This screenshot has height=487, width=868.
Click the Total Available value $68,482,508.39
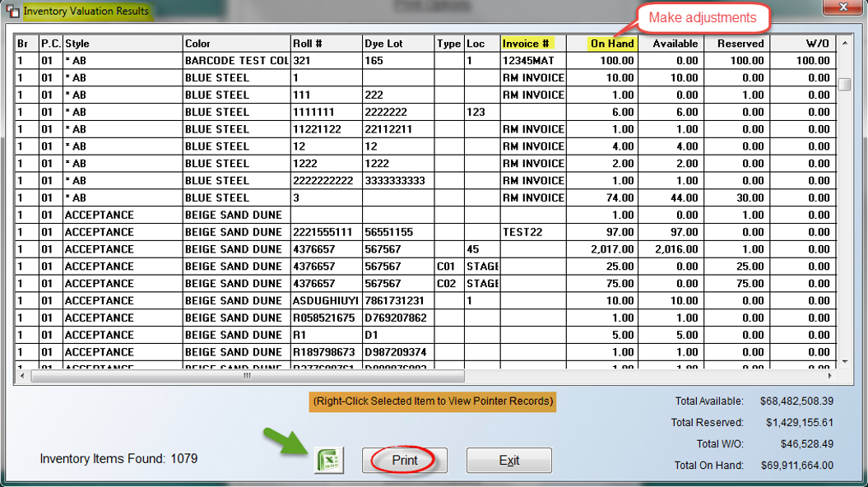tap(796, 401)
